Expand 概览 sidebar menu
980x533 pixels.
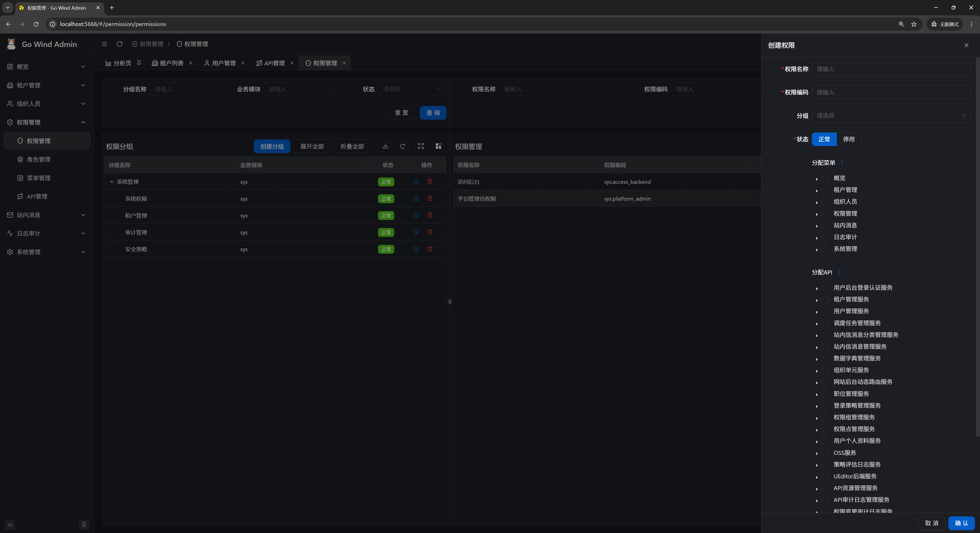coord(46,67)
